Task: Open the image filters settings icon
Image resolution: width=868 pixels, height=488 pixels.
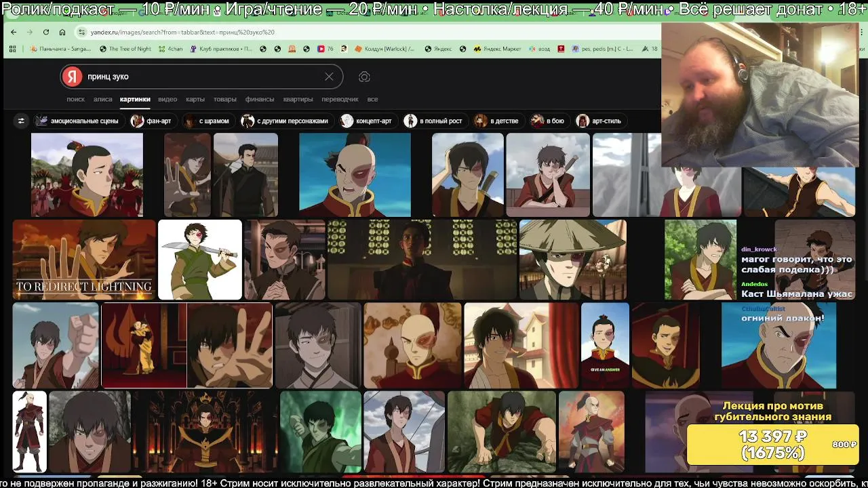Action: click(21, 121)
